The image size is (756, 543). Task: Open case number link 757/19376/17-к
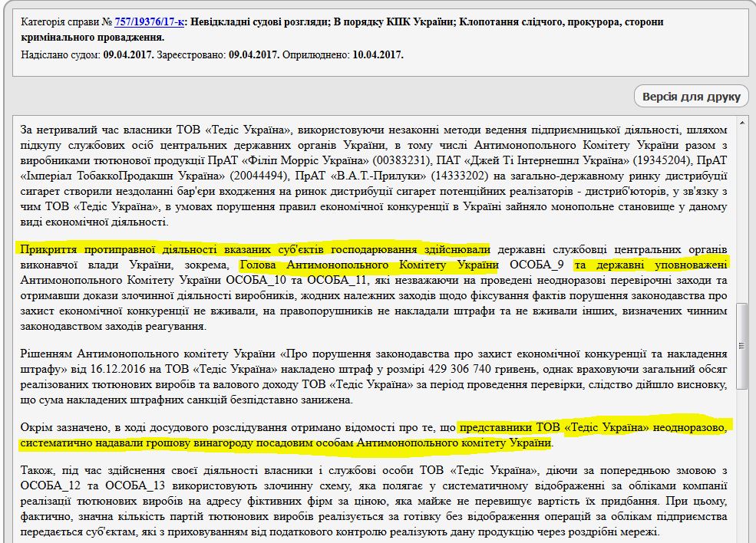[x=150, y=21]
